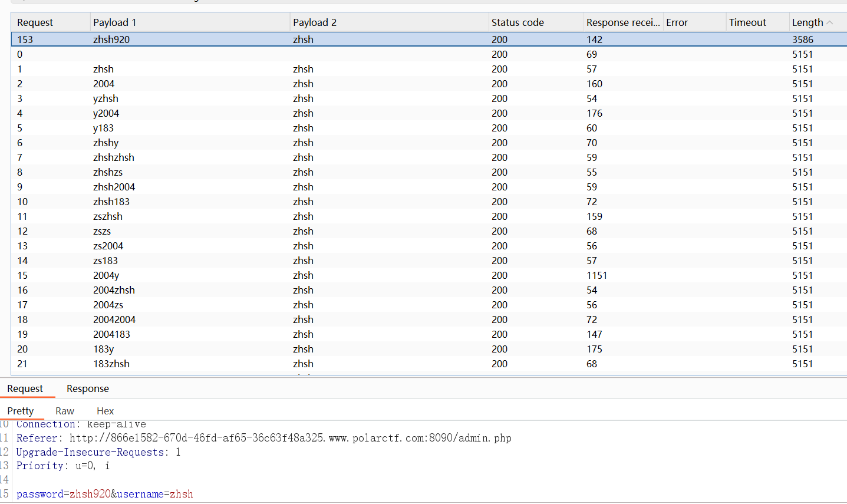The width and height of the screenshot is (847, 504).
Task: Sort results by Payload 2 header
Action: [x=315, y=22]
